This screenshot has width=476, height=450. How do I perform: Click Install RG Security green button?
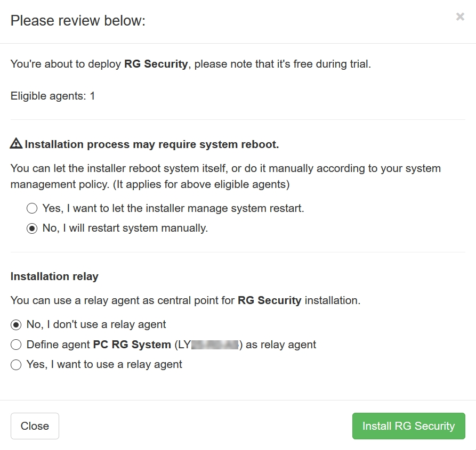(x=409, y=426)
